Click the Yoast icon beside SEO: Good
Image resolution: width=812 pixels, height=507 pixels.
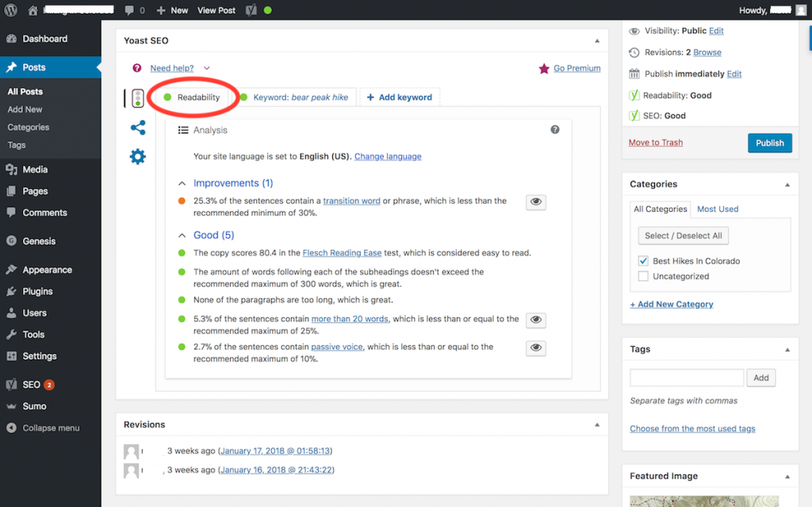point(634,116)
